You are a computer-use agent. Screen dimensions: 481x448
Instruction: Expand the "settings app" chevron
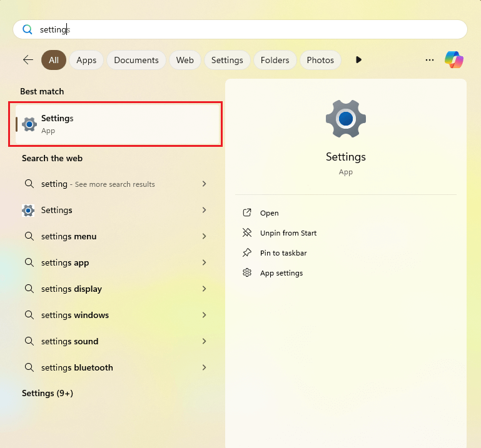tap(205, 262)
